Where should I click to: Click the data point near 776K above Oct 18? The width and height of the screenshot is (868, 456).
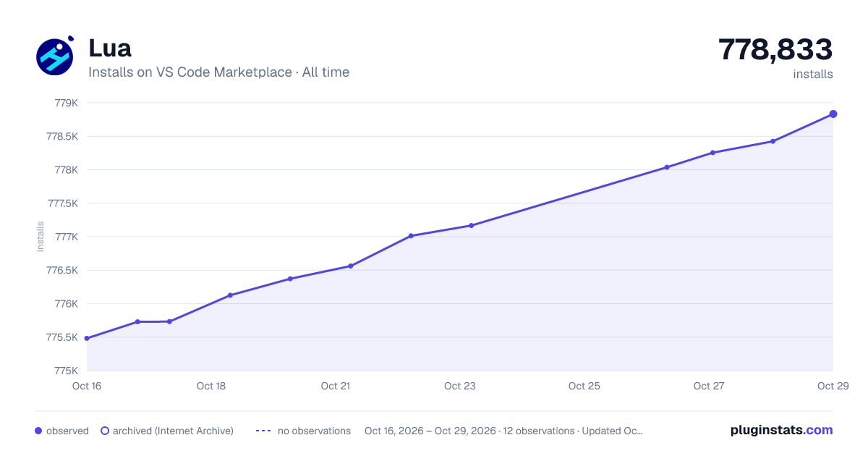click(x=230, y=295)
